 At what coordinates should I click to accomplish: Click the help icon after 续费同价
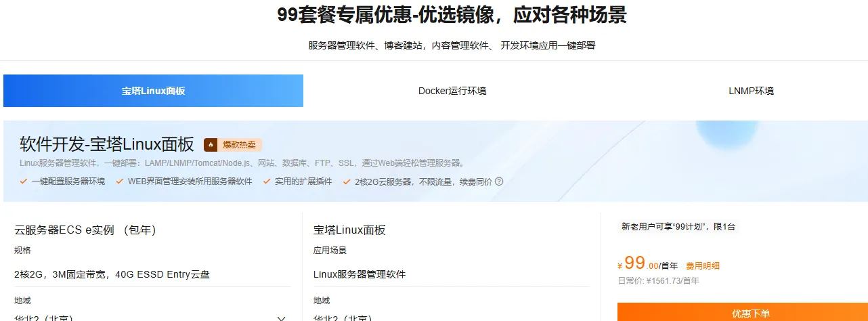click(499, 181)
